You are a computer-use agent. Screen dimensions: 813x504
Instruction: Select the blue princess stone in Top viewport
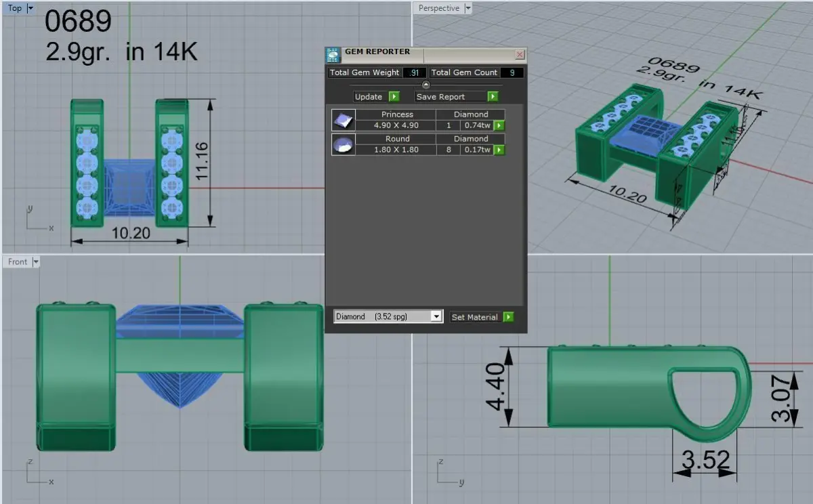click(x=129, y=188)
